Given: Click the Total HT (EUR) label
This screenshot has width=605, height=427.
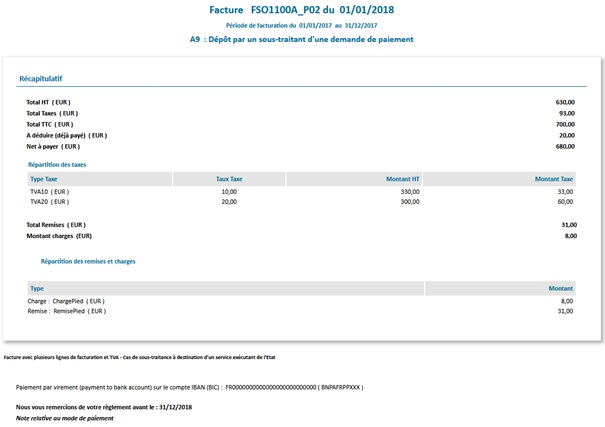Looking at the screenshot, I should [48, 102].
